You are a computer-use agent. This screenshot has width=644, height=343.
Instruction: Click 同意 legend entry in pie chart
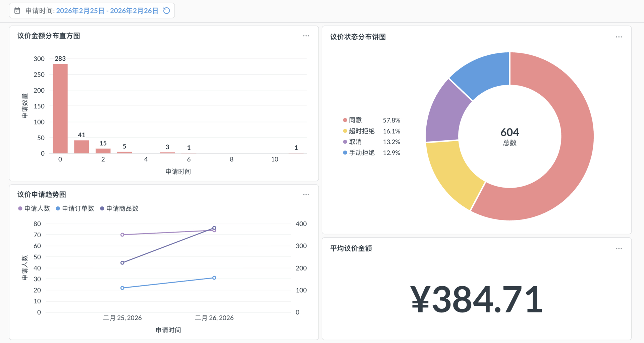point(355,120)
